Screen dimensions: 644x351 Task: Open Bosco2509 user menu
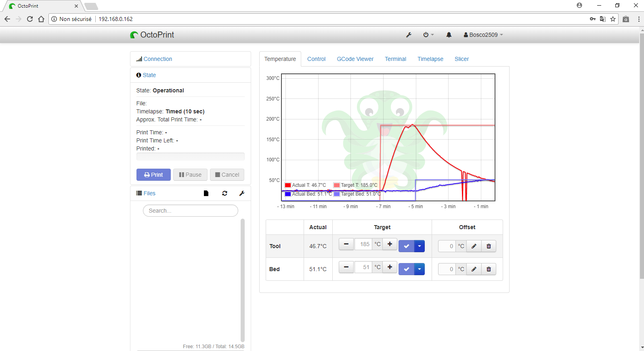(483, 35)
